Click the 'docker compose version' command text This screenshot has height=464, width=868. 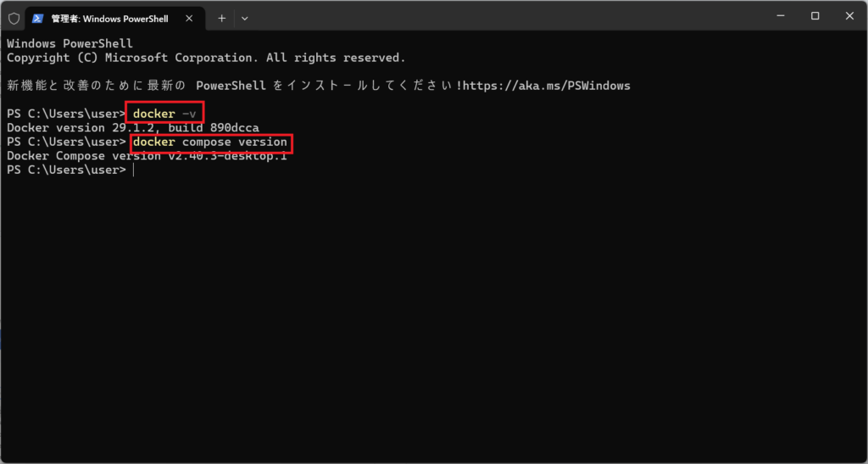pyautogui.click(x=210, y=143)
